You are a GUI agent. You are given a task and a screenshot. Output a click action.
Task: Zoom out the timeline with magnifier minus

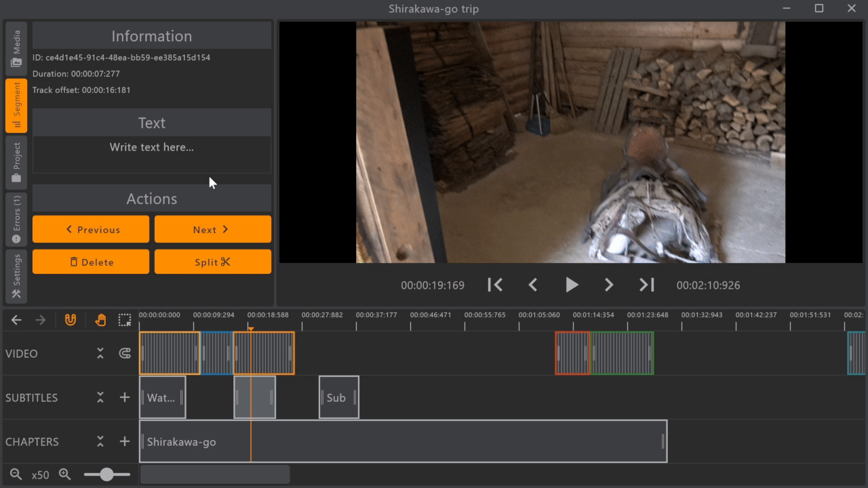(16, 474)
